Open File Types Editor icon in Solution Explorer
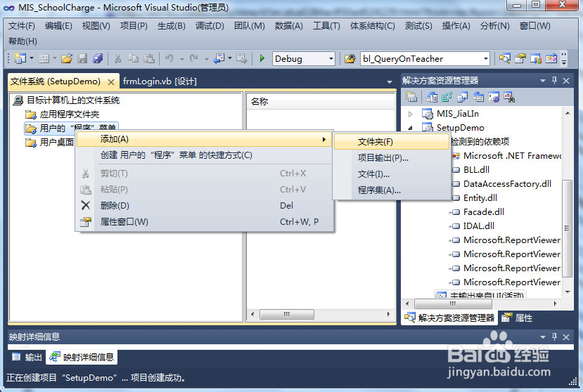583x392 pixels. click(463, 97)
